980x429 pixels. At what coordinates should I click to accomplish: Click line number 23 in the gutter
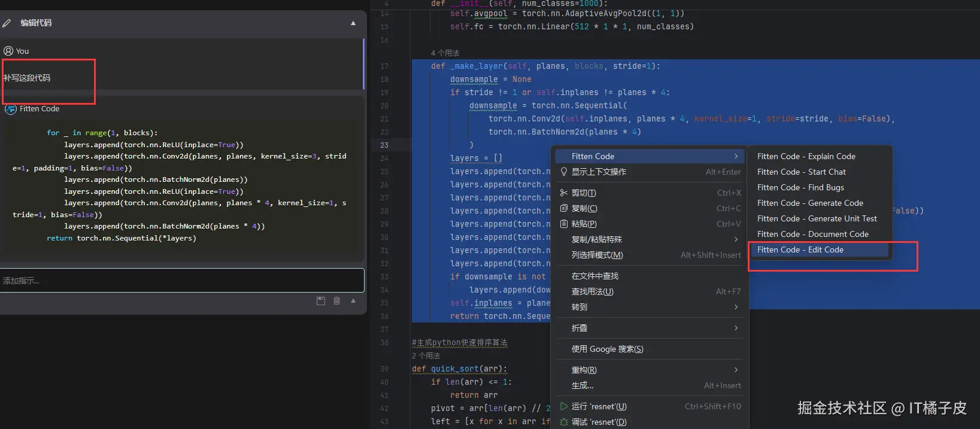coord(384,145)
